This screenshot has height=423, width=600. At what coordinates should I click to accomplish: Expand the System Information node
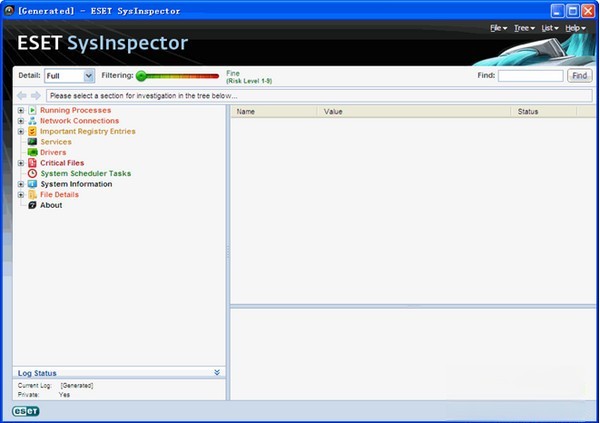(21, 184)
